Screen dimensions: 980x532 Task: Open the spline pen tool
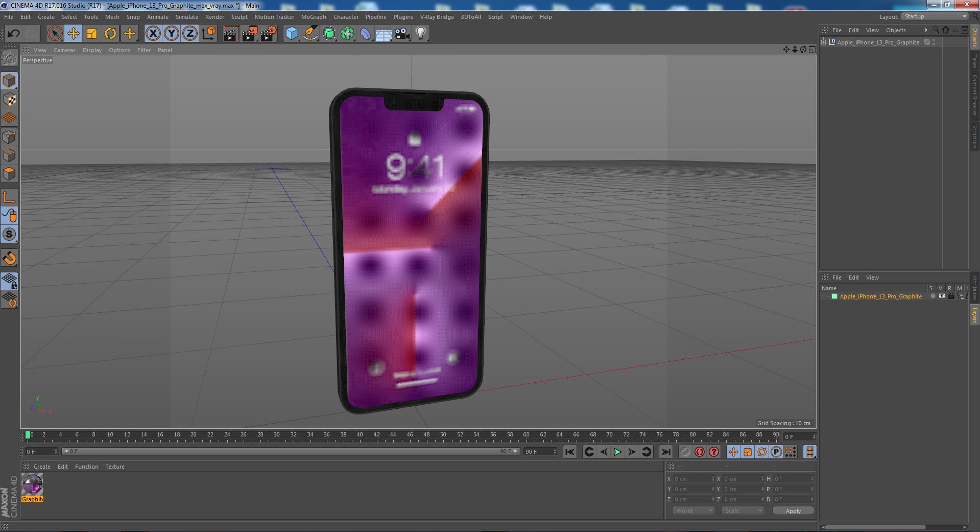pyautogui.click(x=310, y=34)
